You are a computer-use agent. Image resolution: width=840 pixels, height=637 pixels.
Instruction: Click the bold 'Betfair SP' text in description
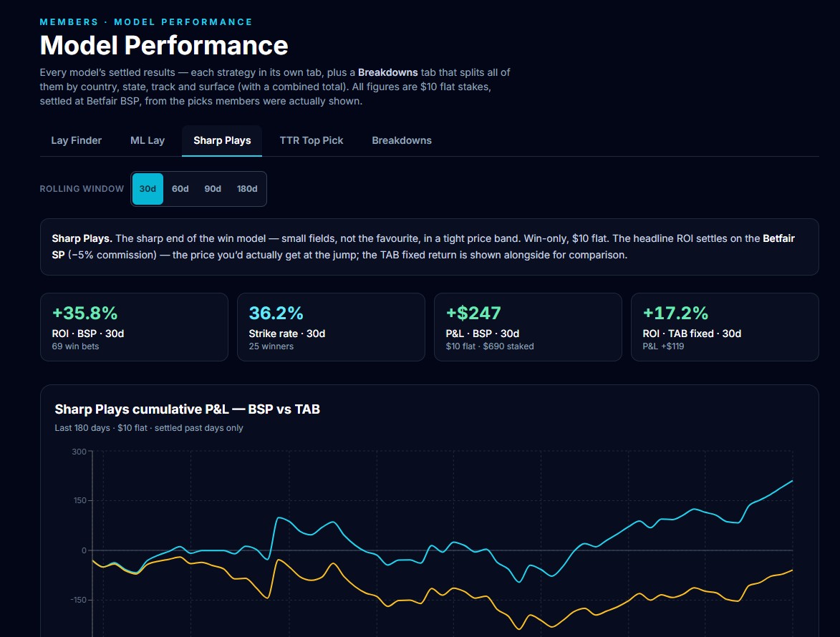tap(778, 238)
